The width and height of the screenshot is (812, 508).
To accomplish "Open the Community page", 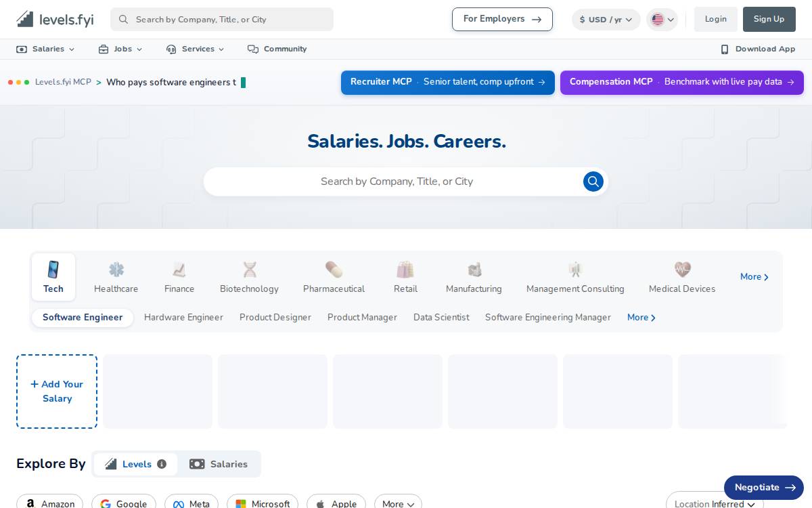I will pyautogui.click(x=277, y=49).
